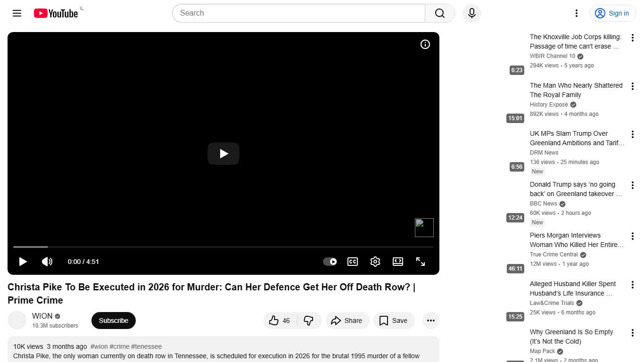Start voice search using the microphone icon
This screenshot has height=362, width=644.
click(471, 13)
